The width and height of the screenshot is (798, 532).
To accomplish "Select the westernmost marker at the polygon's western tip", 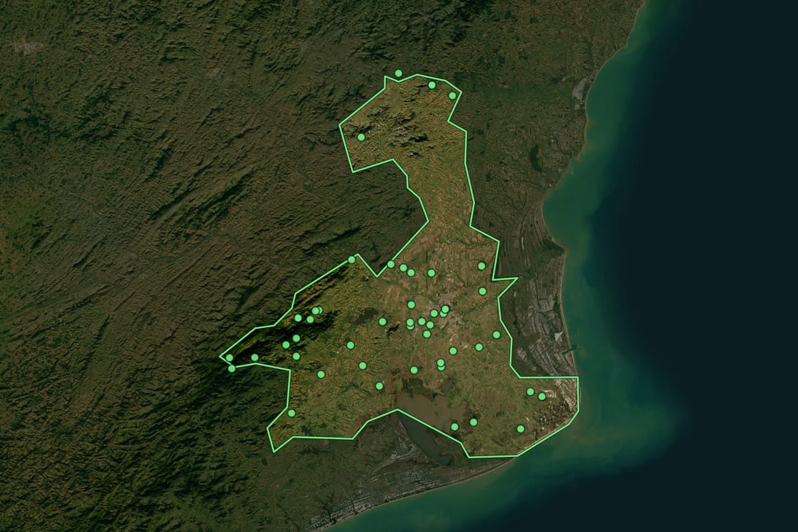I will pos(229,358).
